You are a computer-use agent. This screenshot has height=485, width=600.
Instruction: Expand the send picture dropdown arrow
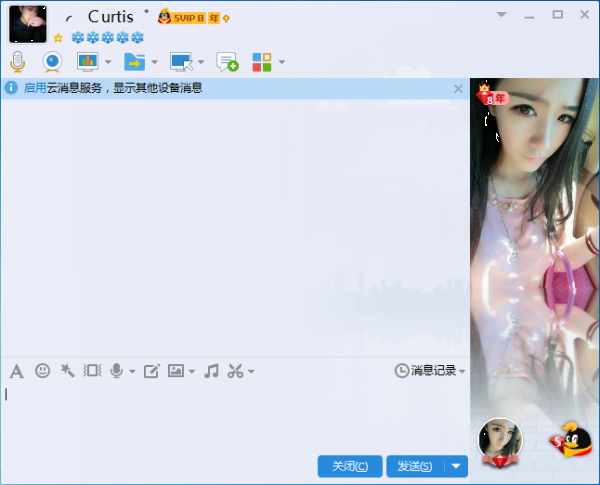click(x=192, y=371)
